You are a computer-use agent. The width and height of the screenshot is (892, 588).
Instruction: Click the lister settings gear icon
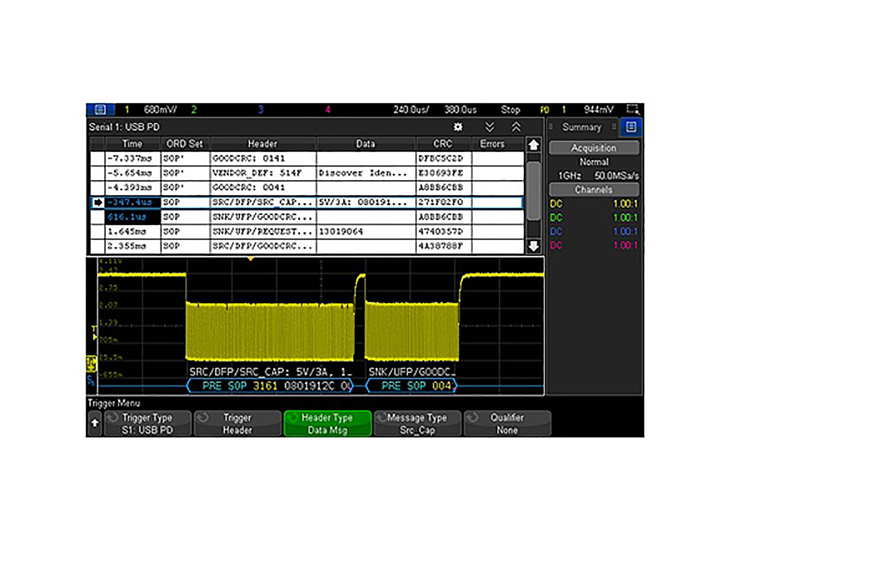[x=457, y=127]
